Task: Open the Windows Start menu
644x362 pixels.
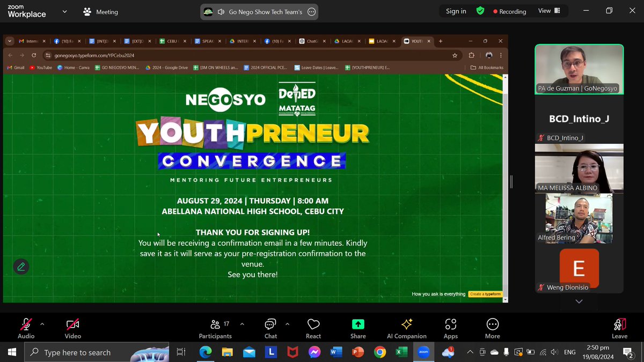Action: [x=12, y=352]
